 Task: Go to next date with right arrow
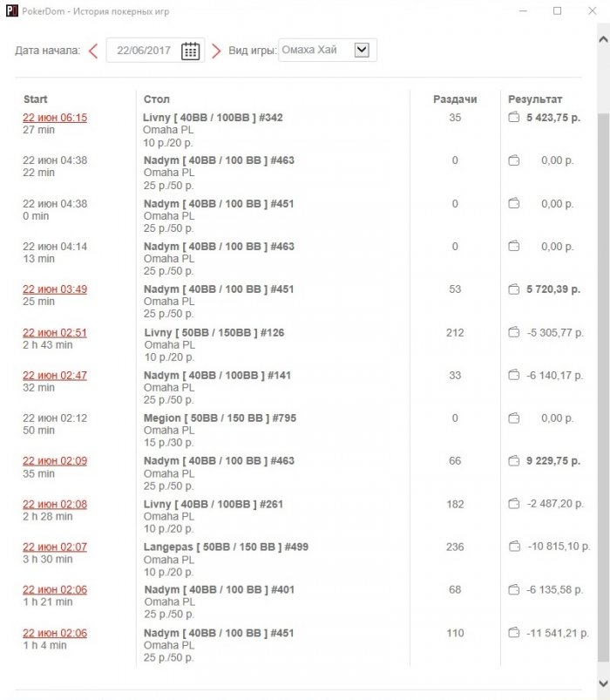pyautogui.click(x=216, y=51)
